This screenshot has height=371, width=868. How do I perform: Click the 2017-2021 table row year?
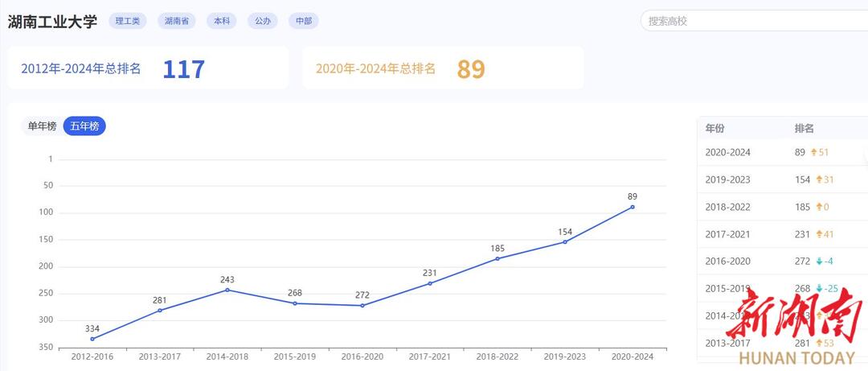click(728, 234)
